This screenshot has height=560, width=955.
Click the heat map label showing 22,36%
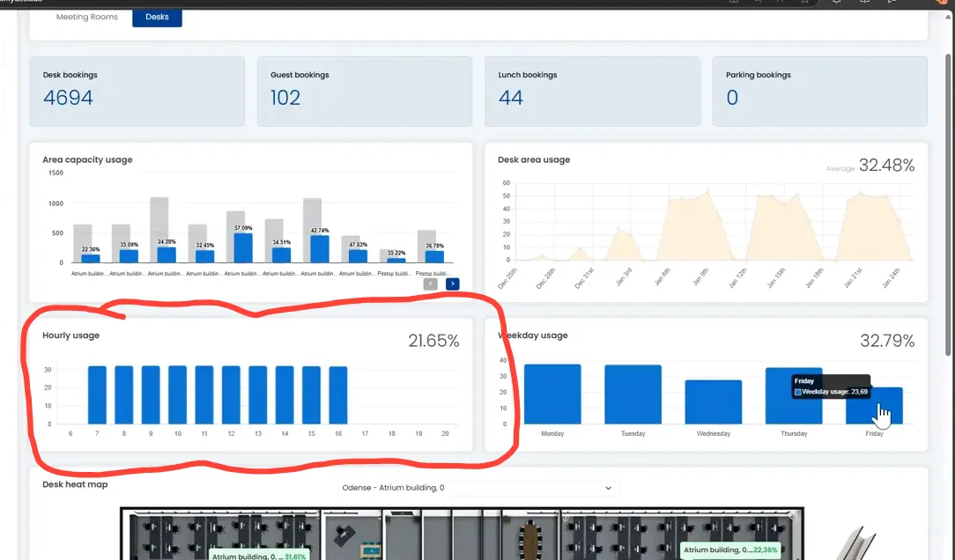730,550
